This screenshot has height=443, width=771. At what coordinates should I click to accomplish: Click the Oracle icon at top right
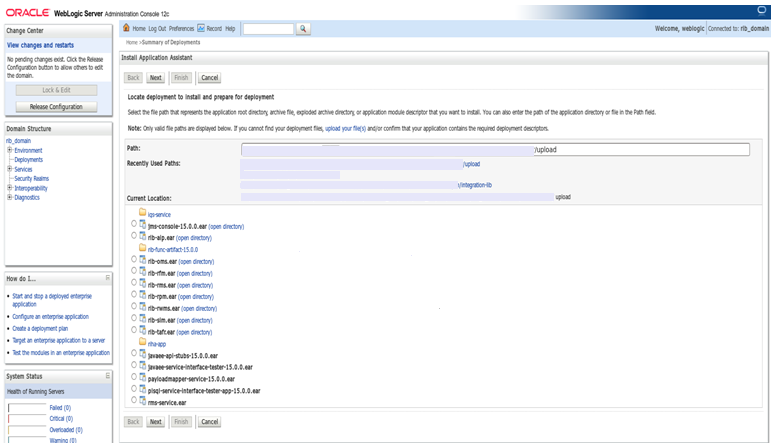click(762, 10)
